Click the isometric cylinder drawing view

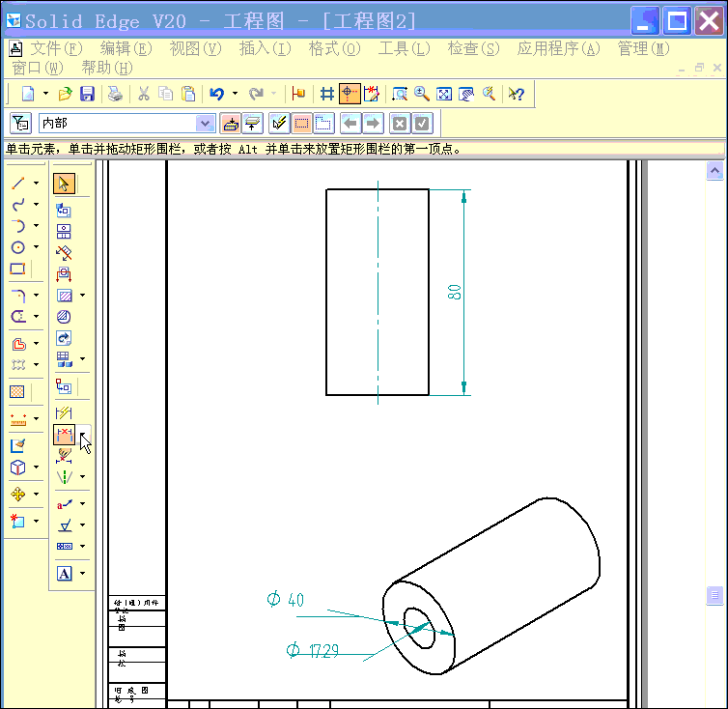click(x=491, y=586)
